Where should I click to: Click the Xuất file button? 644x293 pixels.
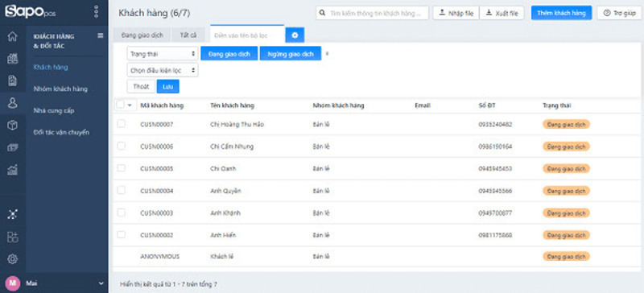click(502, 13)
